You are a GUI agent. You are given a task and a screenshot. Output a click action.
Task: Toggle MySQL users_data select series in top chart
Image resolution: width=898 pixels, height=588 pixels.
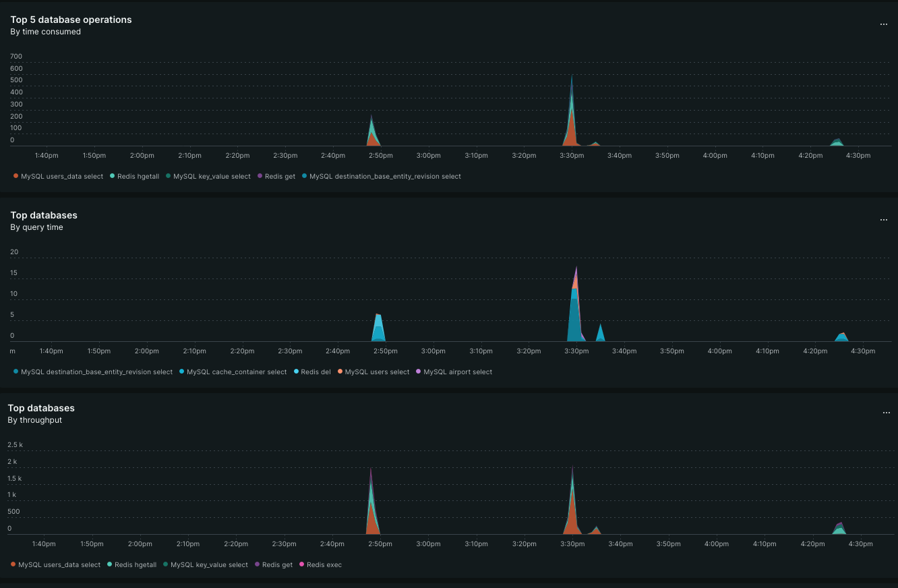(x=58, y=176)
